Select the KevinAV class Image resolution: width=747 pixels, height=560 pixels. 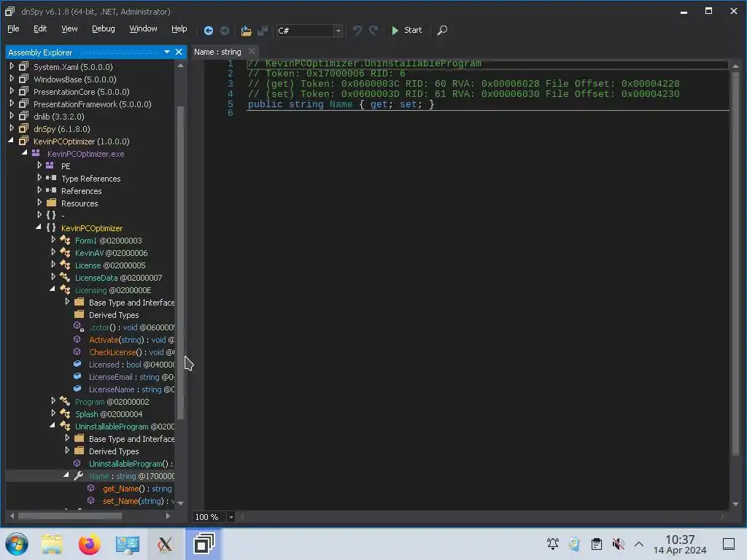[x=111, y=253]
